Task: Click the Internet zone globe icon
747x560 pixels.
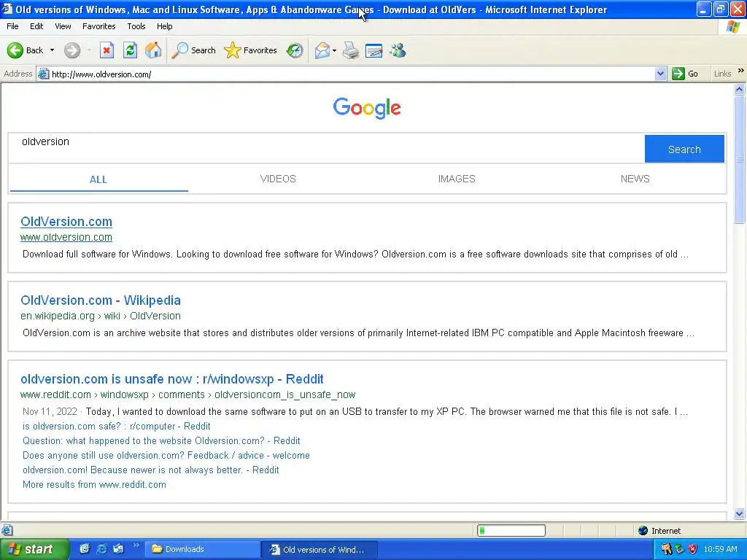Action: tap(643, 531)
